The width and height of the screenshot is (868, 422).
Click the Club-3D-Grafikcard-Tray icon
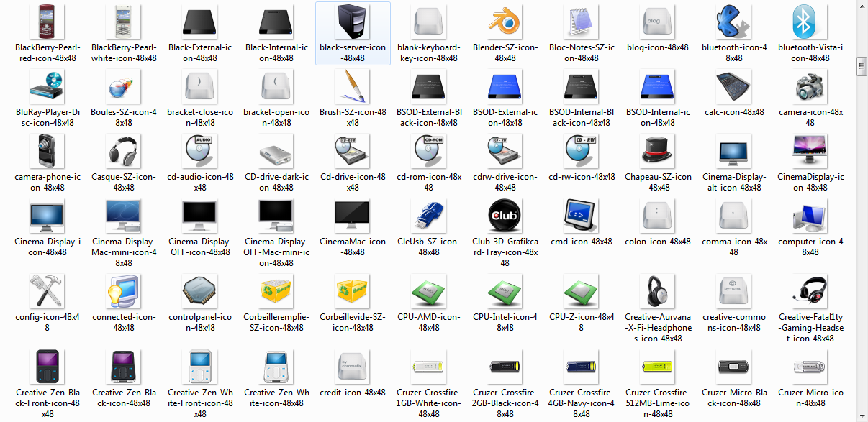point(505,216)
